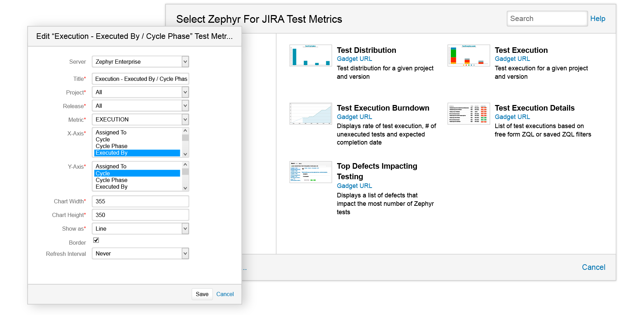Viewport: 644px width, 315px height.
Task: Select Assigned To in the Y-Axis list
Action: 137,167
